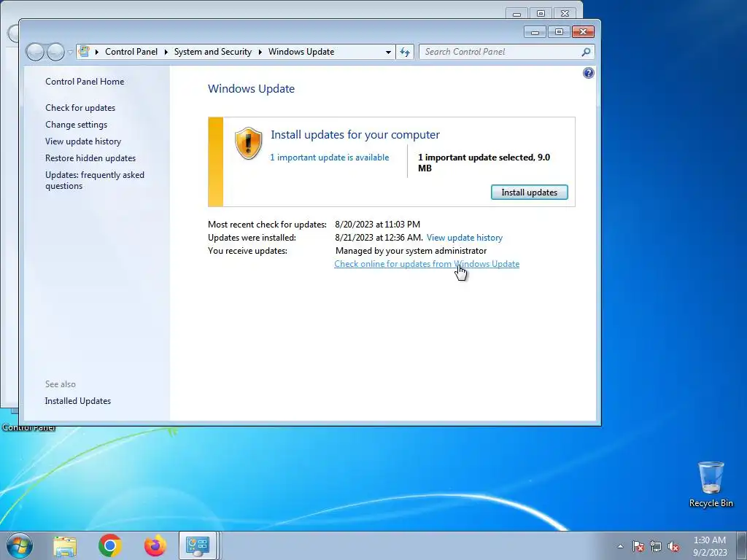This screenshot has height=560, width=747.
Task: Open the Start menu orb
Action: click(x=20, y=545)
